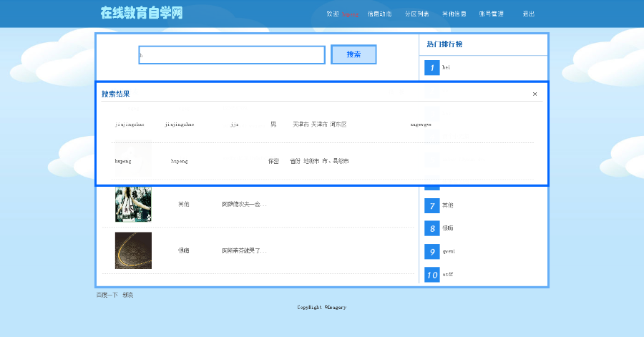Click the first hupeng search result name
644x337 pixels.
[123, 161]
